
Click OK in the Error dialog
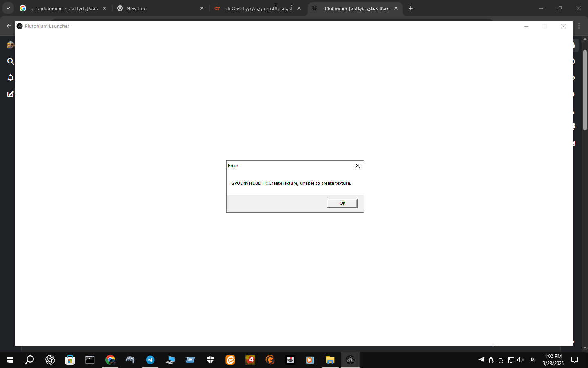[342, 203]
